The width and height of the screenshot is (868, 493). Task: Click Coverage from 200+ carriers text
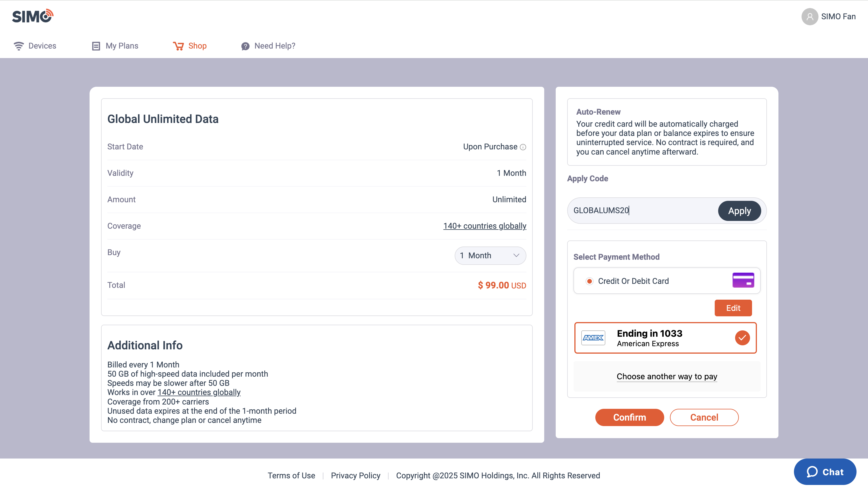[x=158, y=402]
